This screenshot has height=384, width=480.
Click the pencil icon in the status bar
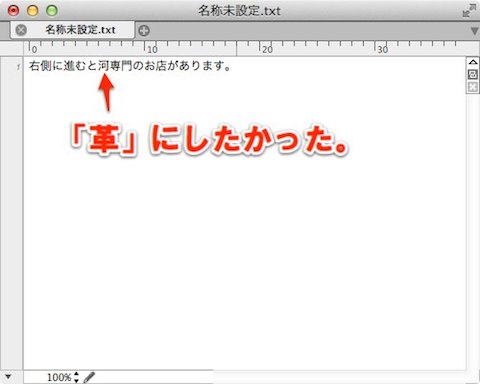89,377
